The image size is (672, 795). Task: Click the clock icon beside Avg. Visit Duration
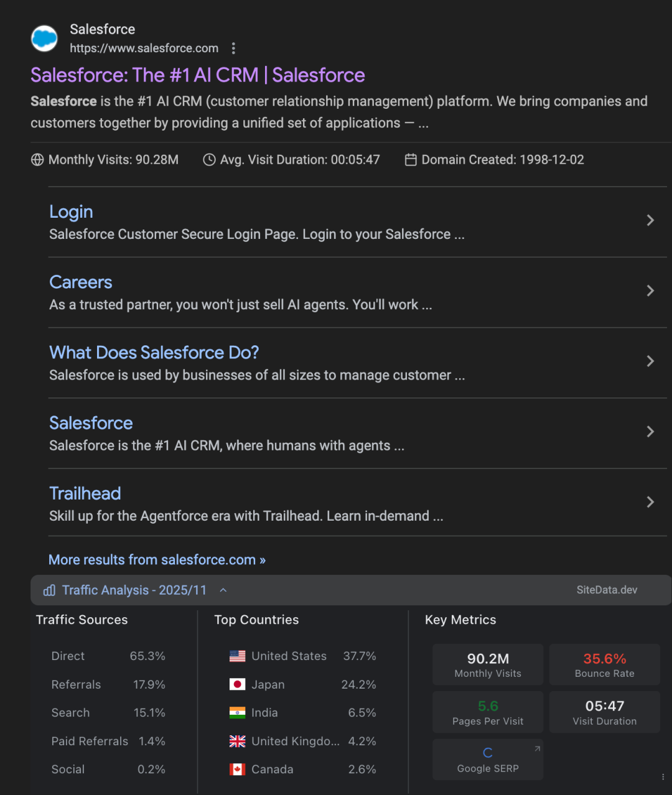(209, 160)
